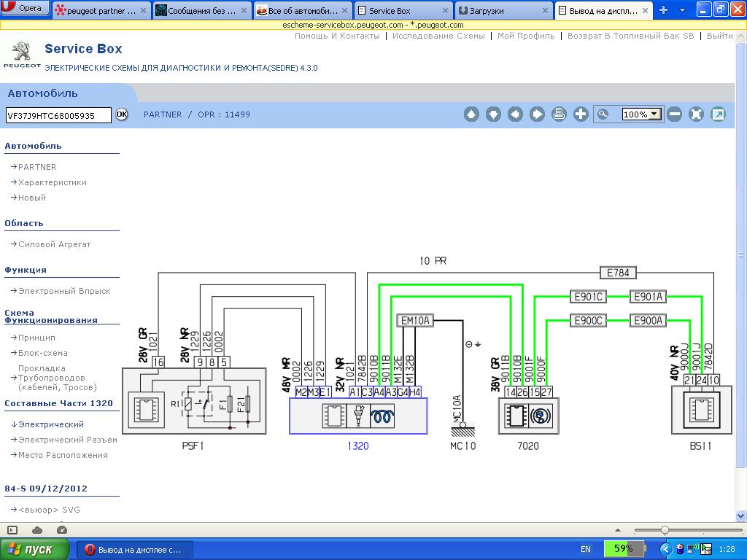Expand hidden tray icons arrow
Viewport: 747px width, 560px height.
pos(665,549)
